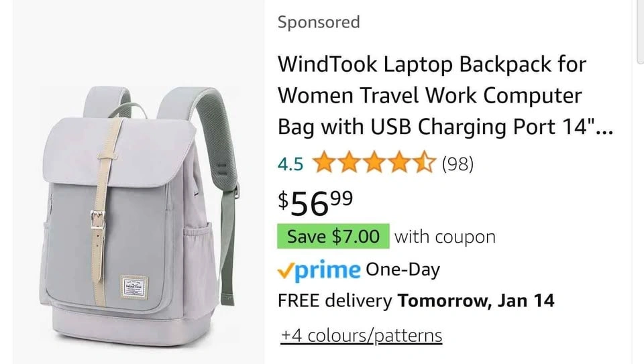This screenshot has width=644, height=364.
Task: Click the half-filled fifth rating star
Action: tap(424, 162)
